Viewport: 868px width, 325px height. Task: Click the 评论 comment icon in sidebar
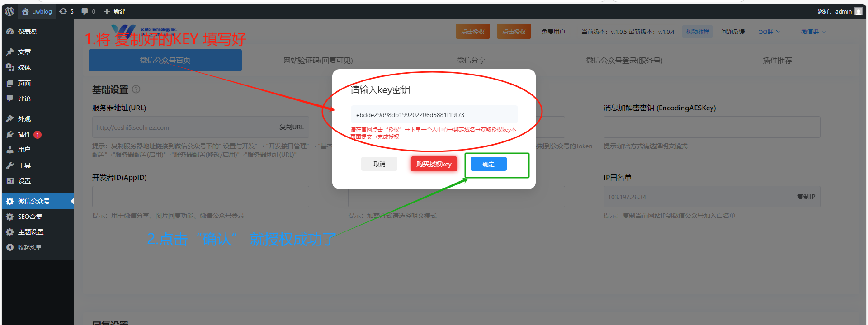10,99
